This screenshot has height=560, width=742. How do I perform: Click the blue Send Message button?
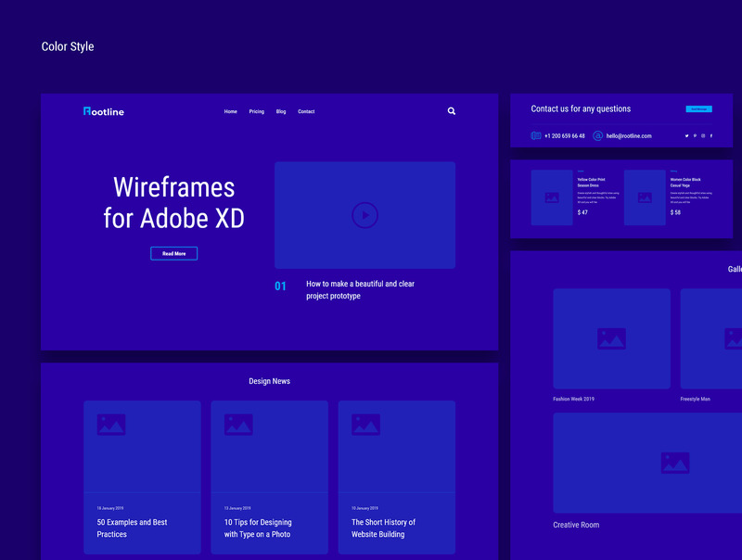coord(699,108)
